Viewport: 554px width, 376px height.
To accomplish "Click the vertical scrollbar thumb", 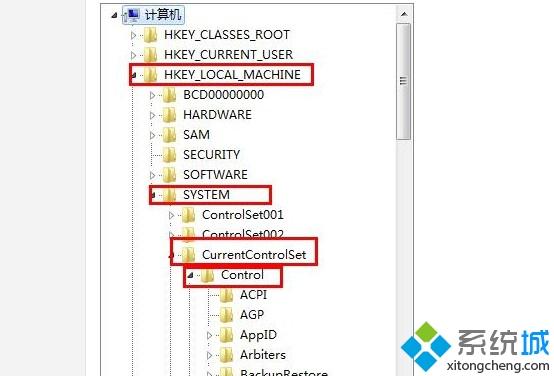I will [x=403, y=81].
